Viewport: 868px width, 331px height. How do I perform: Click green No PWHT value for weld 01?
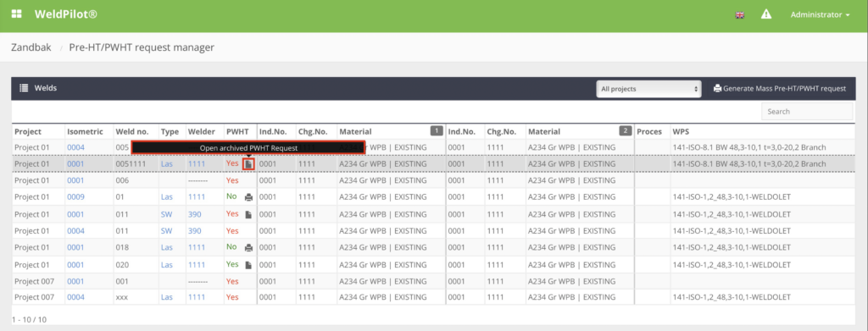[x=231, y=196]
